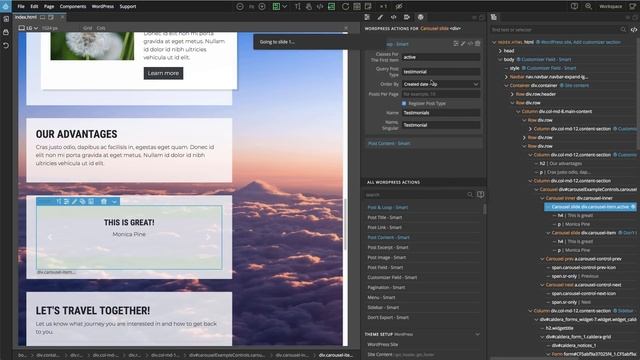Collapse the Theme Setup section chevron
The height and width of the screenshot is (360, 640).
[x=478, y=334]
